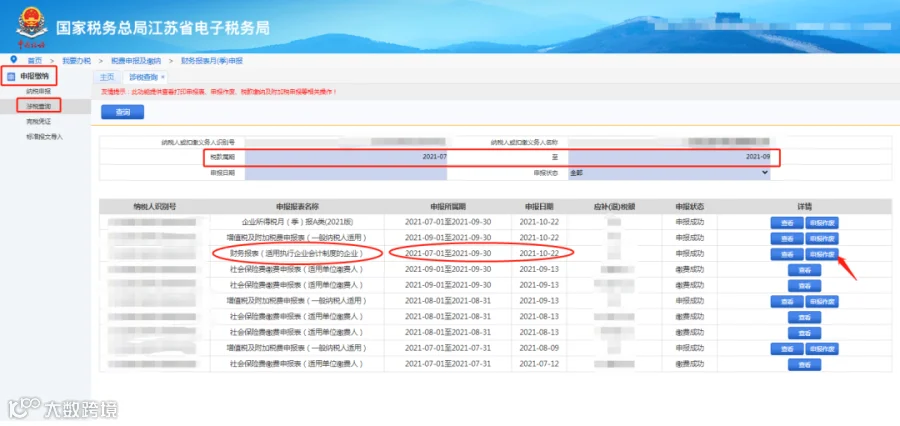Click 查看 for the 财务报表 row

(x=787, y=254)
